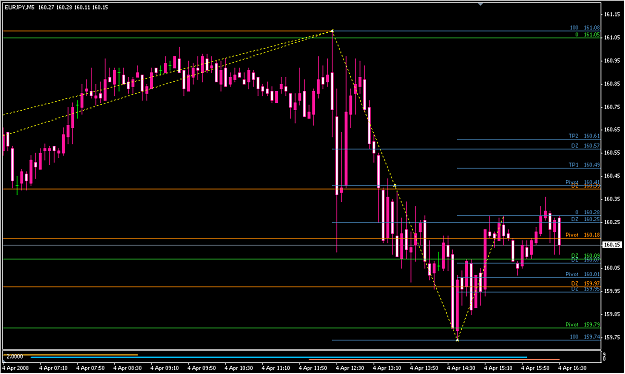
Task: Click the 2.0000 indicator subwindow label
Action: click(15, 356)
